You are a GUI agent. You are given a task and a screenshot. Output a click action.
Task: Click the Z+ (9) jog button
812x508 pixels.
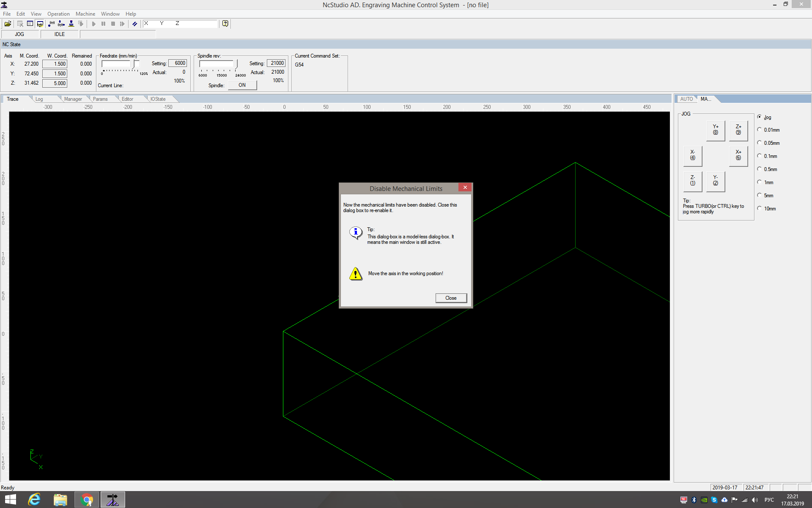coord(738,130)
